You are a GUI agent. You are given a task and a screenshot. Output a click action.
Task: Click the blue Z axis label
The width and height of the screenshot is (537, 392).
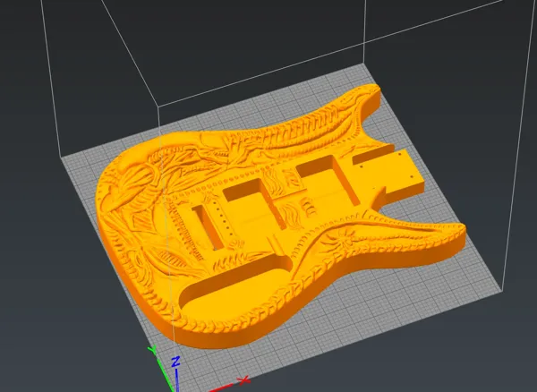point(175,362)
